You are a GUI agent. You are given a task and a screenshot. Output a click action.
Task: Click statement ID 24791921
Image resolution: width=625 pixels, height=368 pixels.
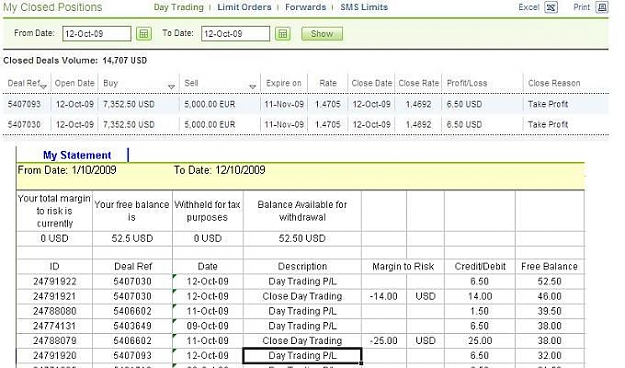click(x=55, y=296)
